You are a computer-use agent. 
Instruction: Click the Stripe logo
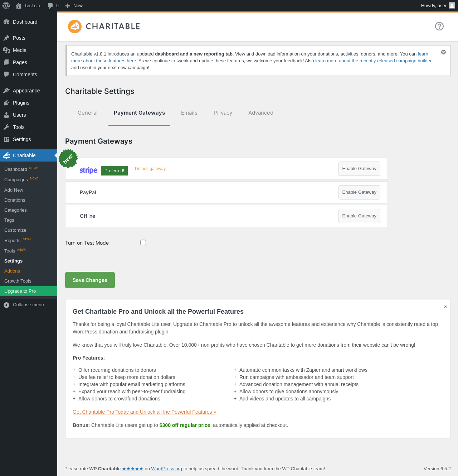(x=88, y=170)
